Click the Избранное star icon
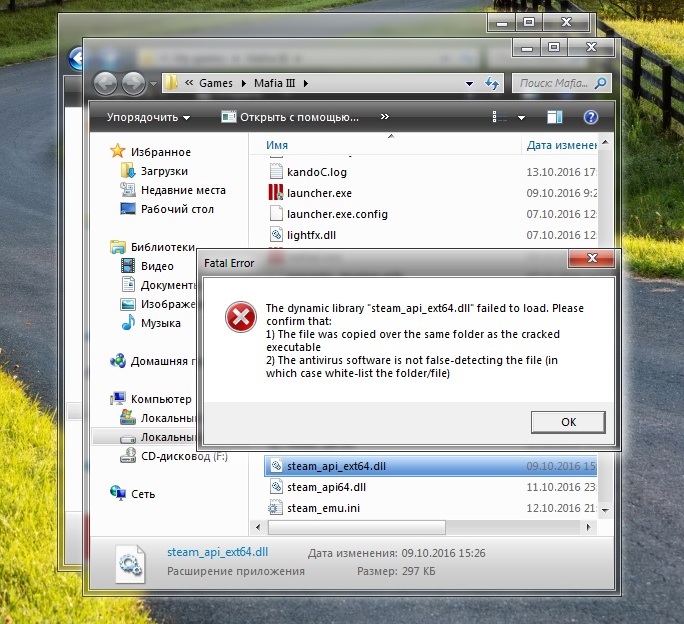This screenshot has height=624, width=684. point(117,151)
